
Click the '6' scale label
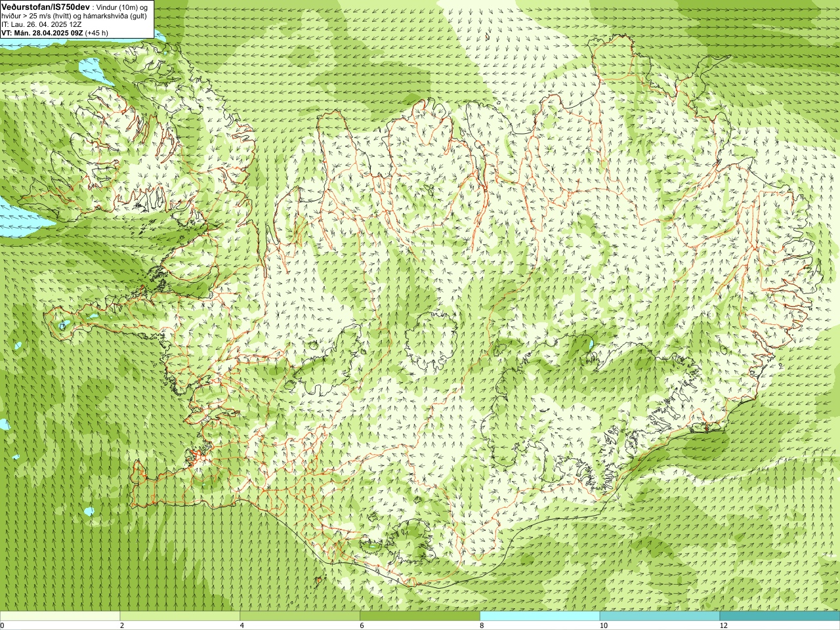click(x=362, y=625)
